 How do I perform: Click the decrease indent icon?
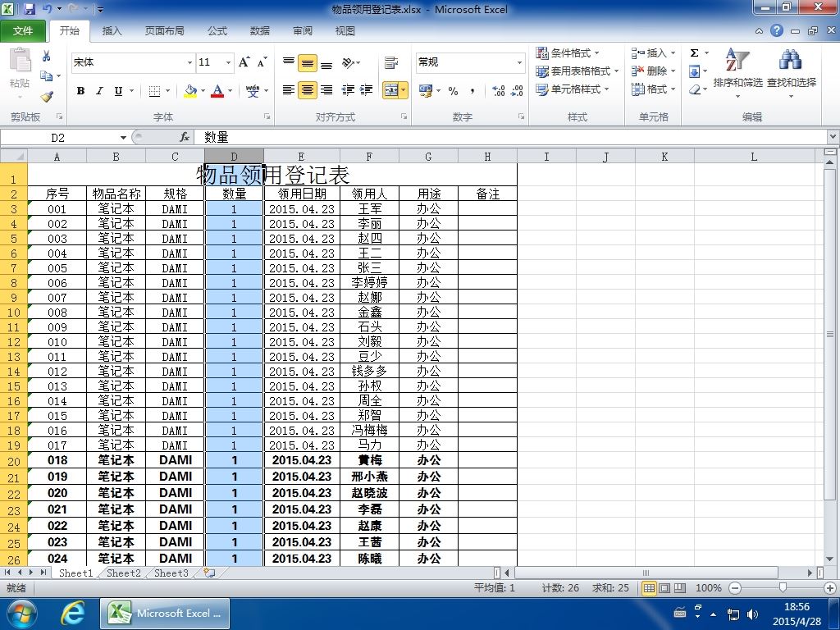(x=348, y=90)
